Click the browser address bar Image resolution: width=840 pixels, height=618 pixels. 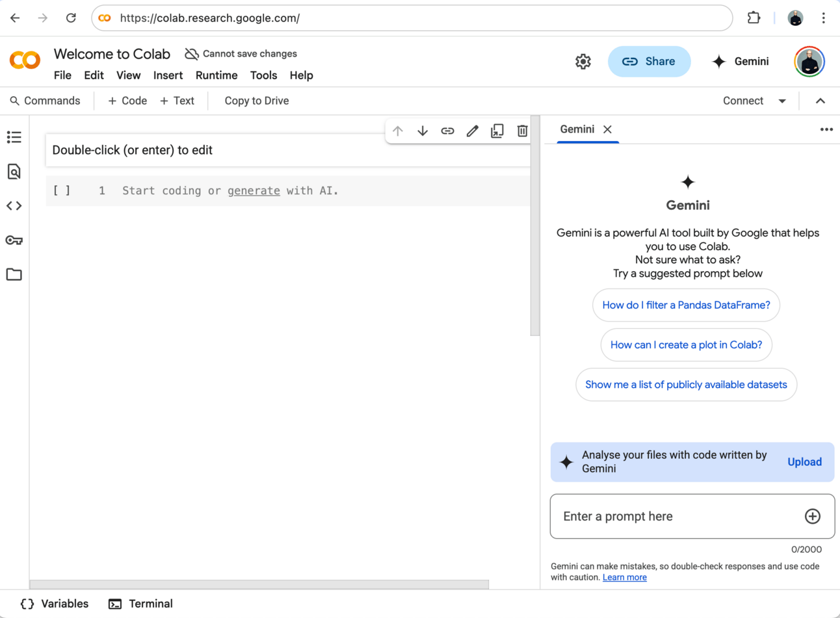[412, 18]
